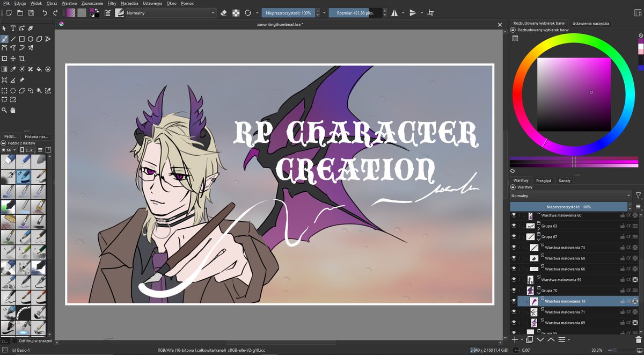Image resolution: width=644 pixels, height=355 pixels.
Task: Select the Transform tool
Action: click(4, 59)
